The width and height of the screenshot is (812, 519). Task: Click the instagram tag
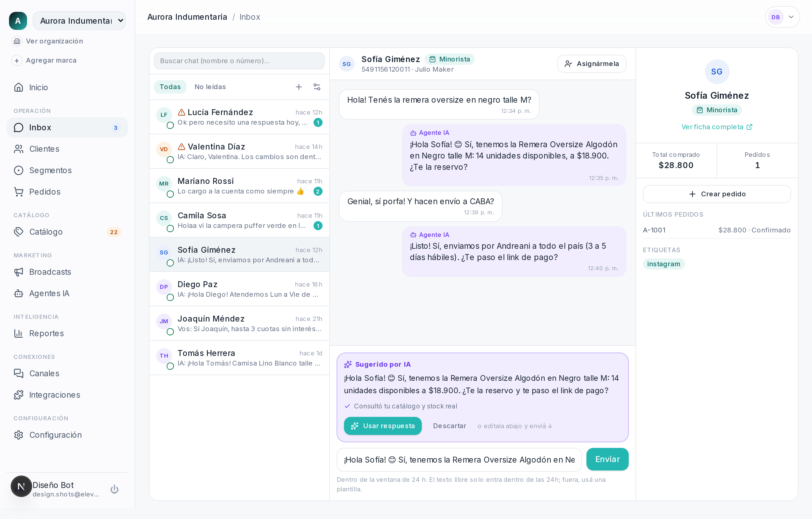663,264
